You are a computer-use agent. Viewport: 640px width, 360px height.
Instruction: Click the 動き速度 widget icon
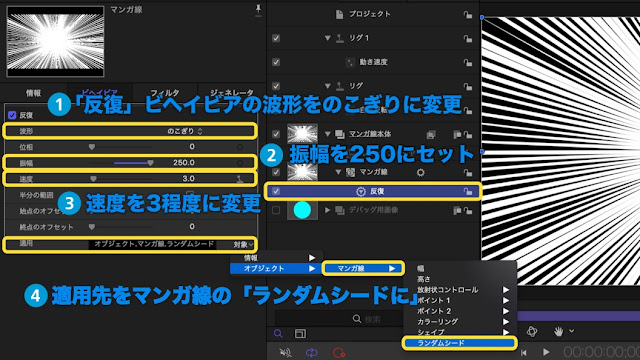coord(350,62)
